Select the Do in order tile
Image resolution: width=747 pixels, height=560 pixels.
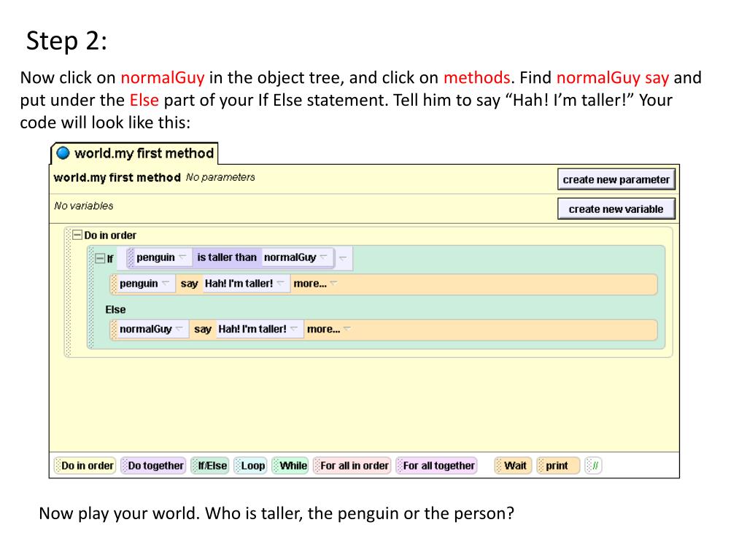(85, 465)
